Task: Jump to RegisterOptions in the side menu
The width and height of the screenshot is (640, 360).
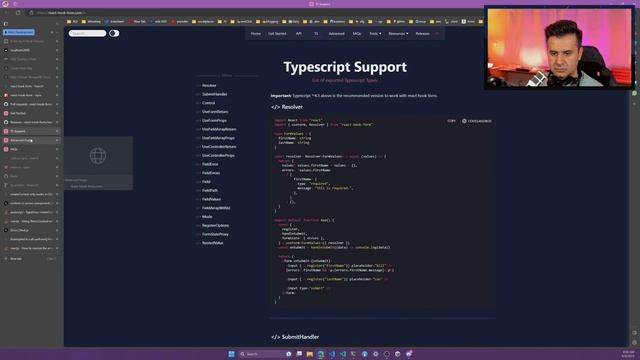Action: (x=216, y=225)
